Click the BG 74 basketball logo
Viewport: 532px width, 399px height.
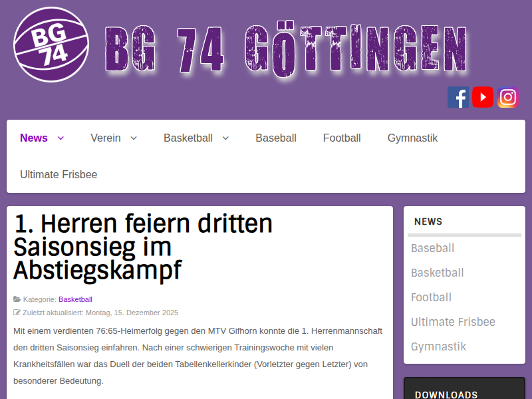(x=51, y=44)
